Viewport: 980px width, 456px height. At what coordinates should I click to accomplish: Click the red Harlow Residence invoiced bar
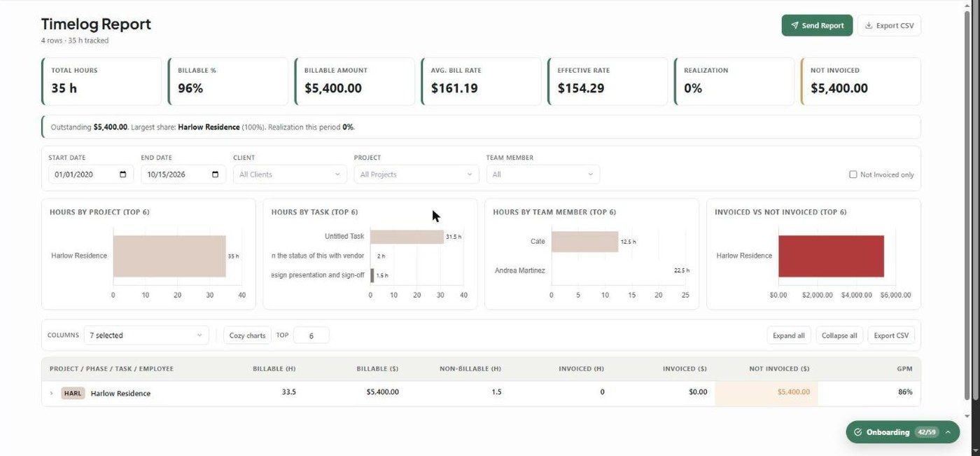pyautogui.click(x=831, y=256)
